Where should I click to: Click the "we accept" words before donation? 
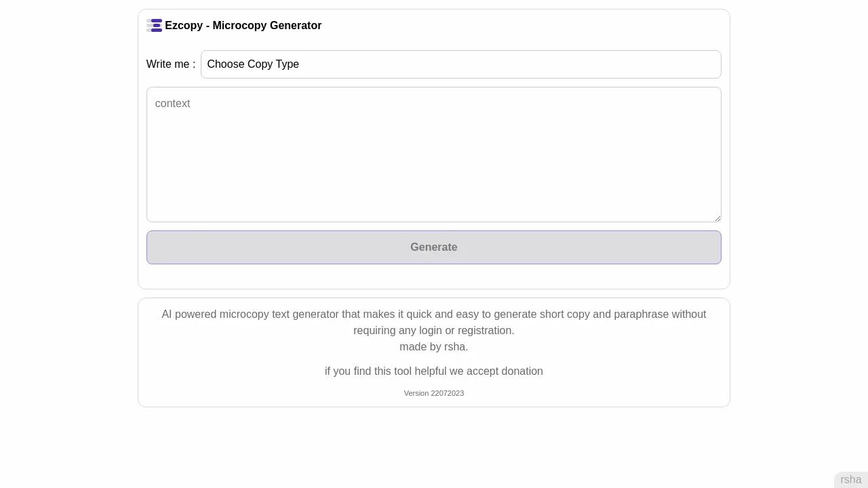[473, 371]
